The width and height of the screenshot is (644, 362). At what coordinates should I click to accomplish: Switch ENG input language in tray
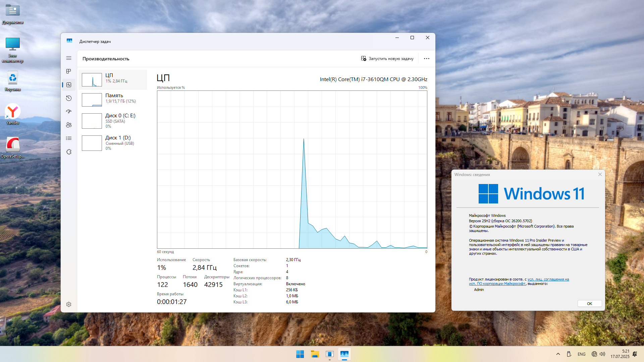click(581, 354)
